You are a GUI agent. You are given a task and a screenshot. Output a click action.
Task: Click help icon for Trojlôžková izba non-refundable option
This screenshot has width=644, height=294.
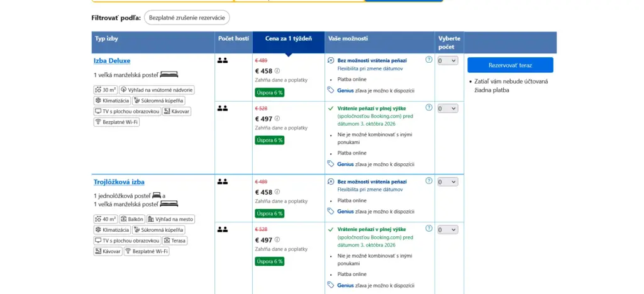429,181
